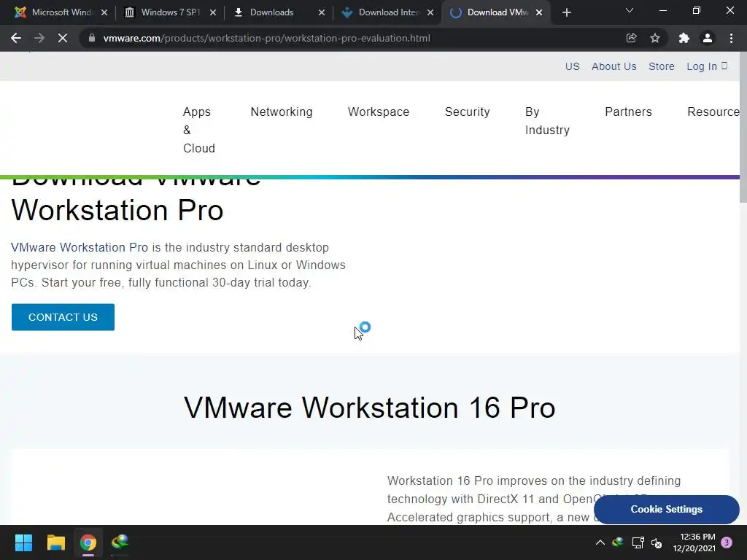Open the Workspace menu
This screenshot has width=747, height=560.
pyautogui.click(x=379, y=112)
